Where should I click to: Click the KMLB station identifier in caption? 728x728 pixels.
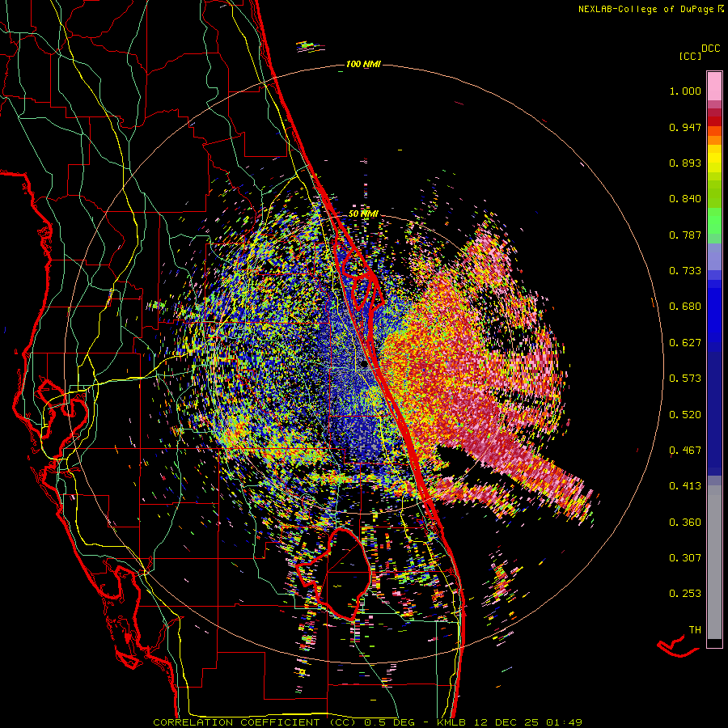(451, 722)
